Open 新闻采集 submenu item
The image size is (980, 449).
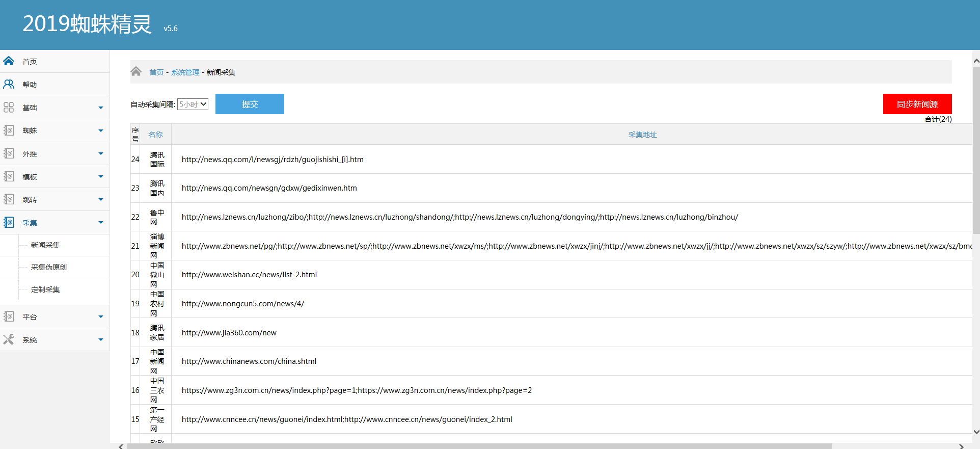pyautogui.click(x=45, y=245)
